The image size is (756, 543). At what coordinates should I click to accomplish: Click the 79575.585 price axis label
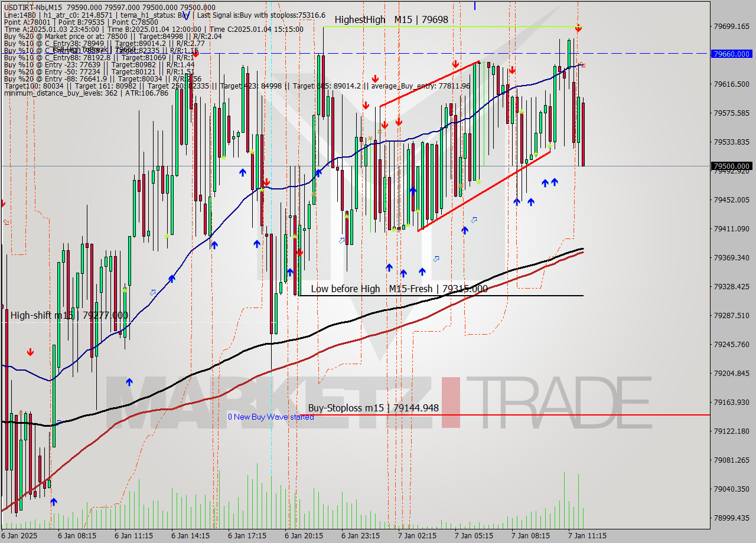(x=732, y=113)
